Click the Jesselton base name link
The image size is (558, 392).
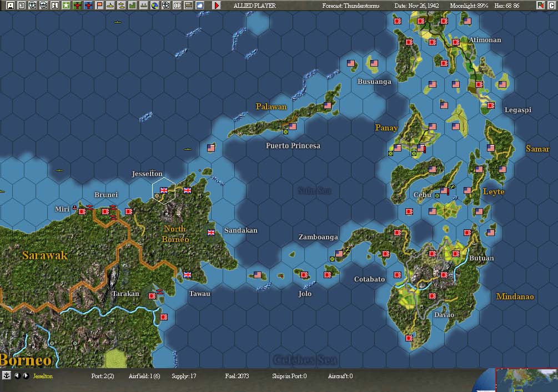[43, 376]
